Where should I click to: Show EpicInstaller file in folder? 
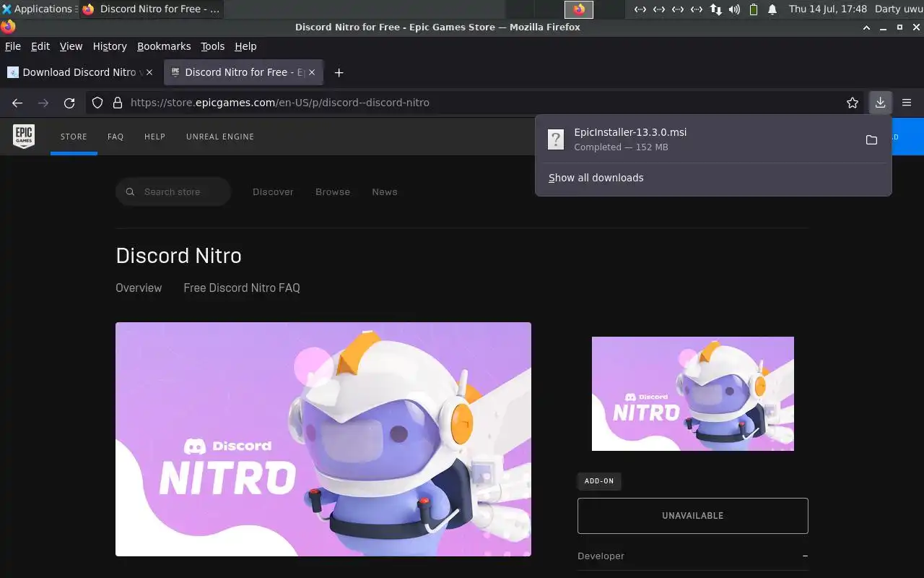coord(871,139)
